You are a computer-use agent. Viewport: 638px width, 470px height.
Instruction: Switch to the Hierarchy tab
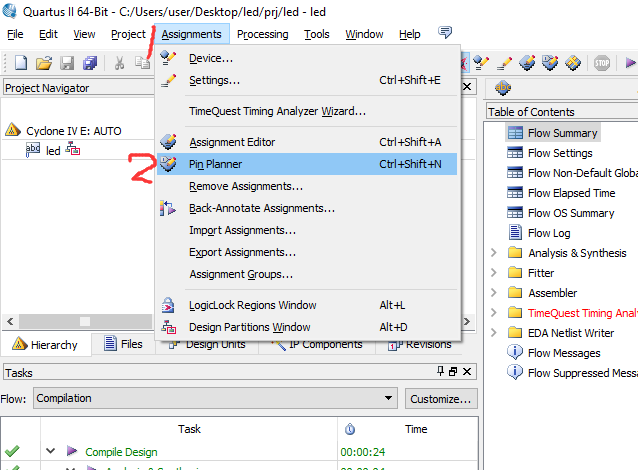tap(46, 345)
